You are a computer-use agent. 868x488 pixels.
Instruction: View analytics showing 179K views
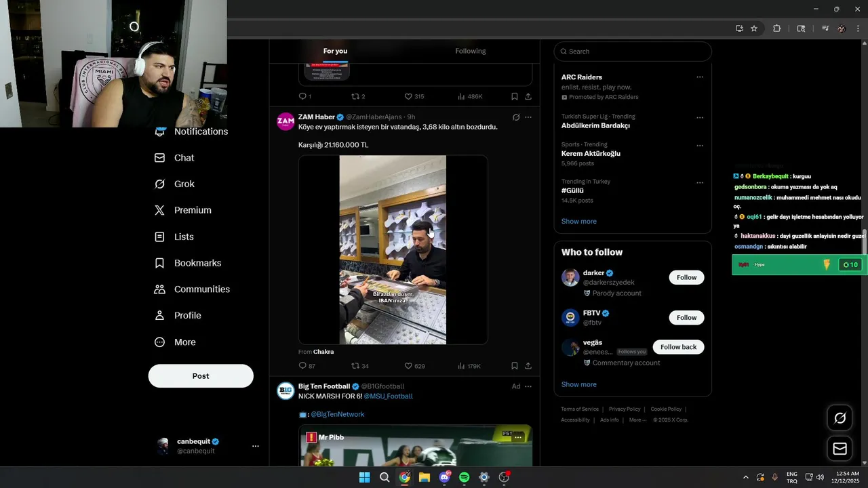click(x=469, y=366)
